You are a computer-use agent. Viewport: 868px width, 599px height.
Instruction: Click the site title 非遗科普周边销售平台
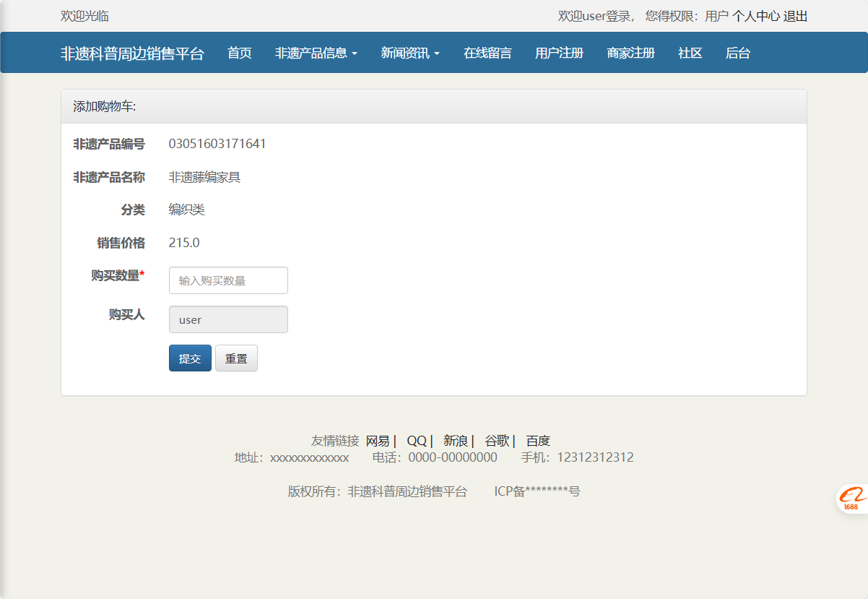click(132, 52)
